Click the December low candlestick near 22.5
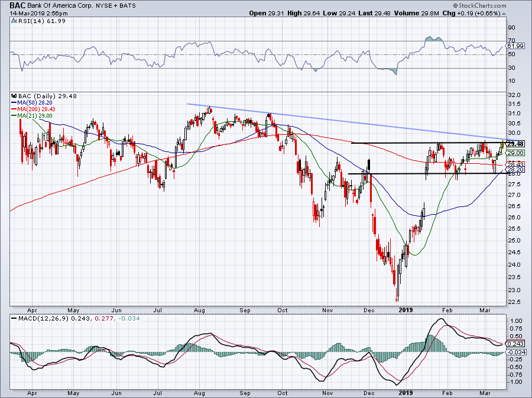This screenshot has height=398, width=532. pyautogui.click(x=397, y=295)
